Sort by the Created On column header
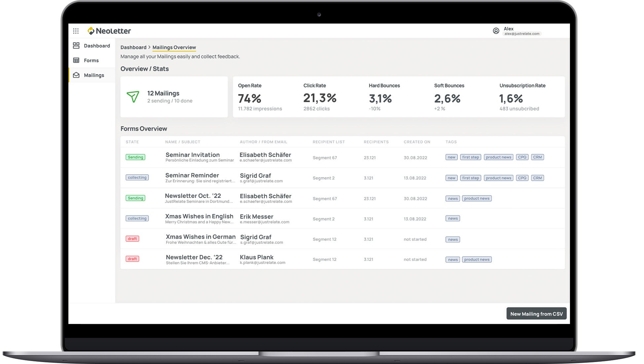 click(x=416, y=142)
